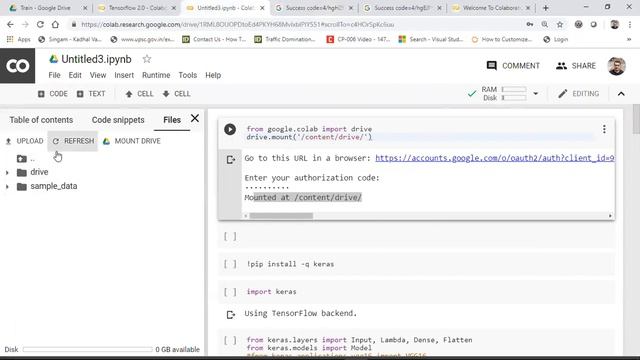Open the browser zoom icon in the address bar
Viewport: 640px width, 360px height.
(544, 24)
